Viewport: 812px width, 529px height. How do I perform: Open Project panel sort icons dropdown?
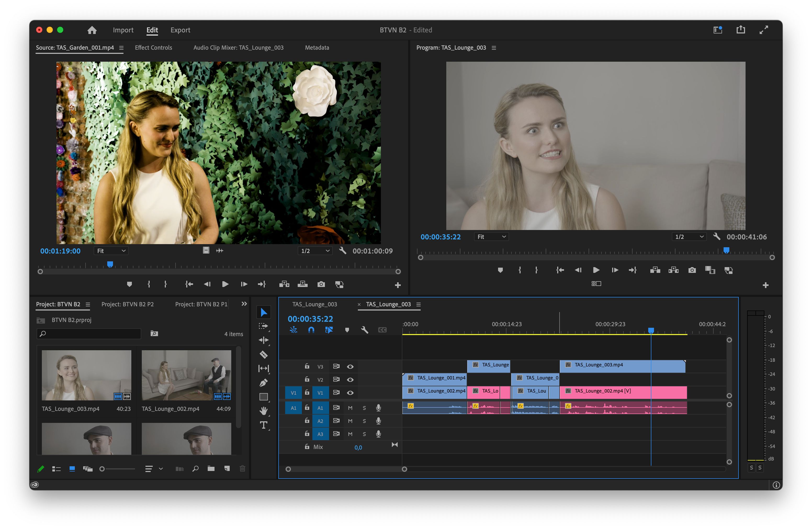(x=154, y=469)
